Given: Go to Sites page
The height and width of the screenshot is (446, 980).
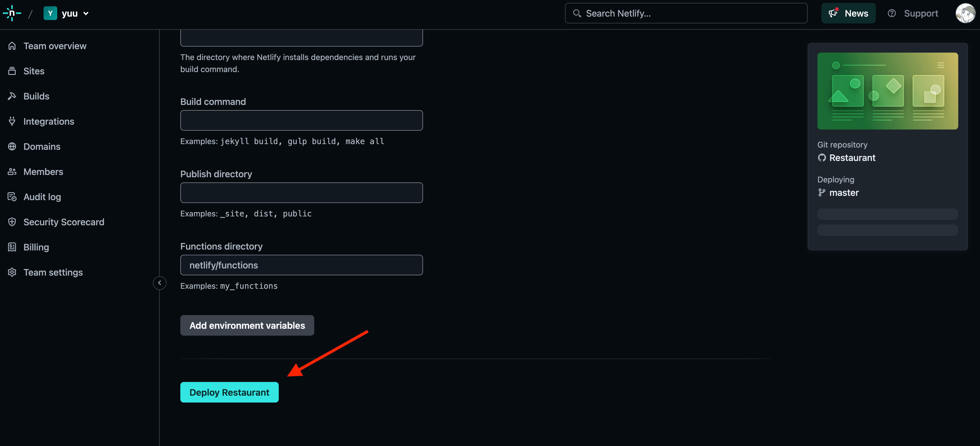Looking at the screenshot, I should click(34, 71).
